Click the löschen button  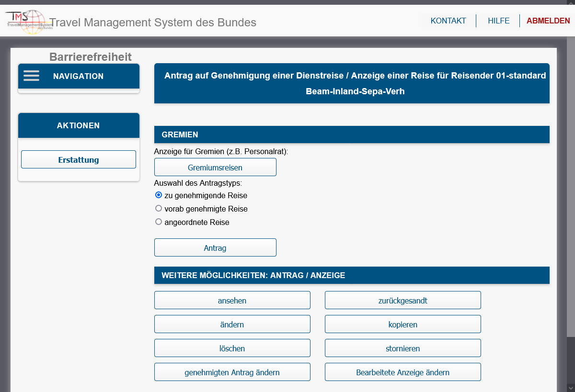(232, 348)
